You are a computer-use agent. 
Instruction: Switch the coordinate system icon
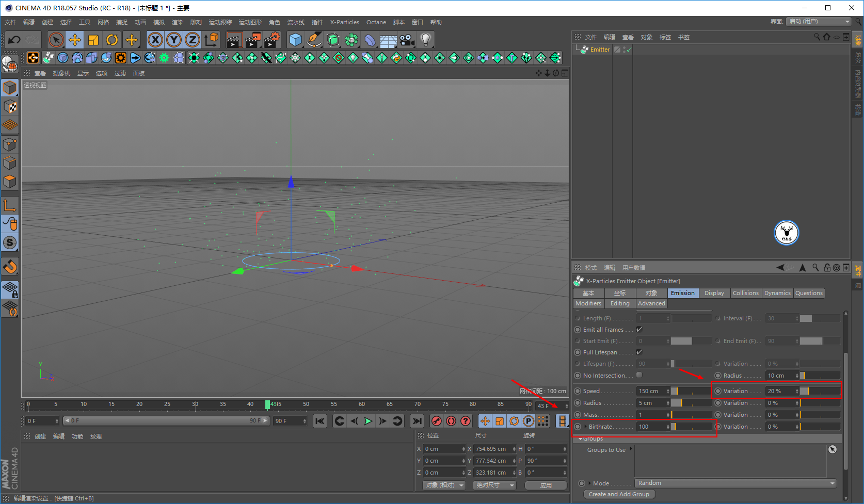[x=211, y=40]
